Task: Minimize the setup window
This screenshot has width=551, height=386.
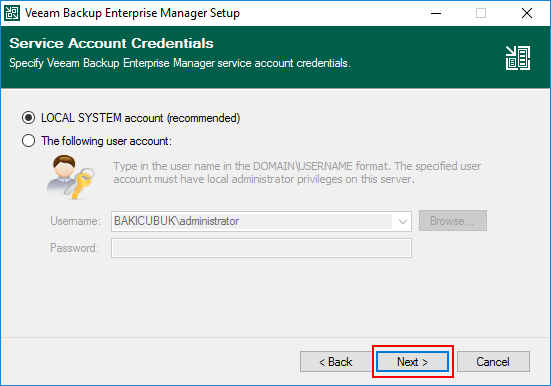Action: 436,13
